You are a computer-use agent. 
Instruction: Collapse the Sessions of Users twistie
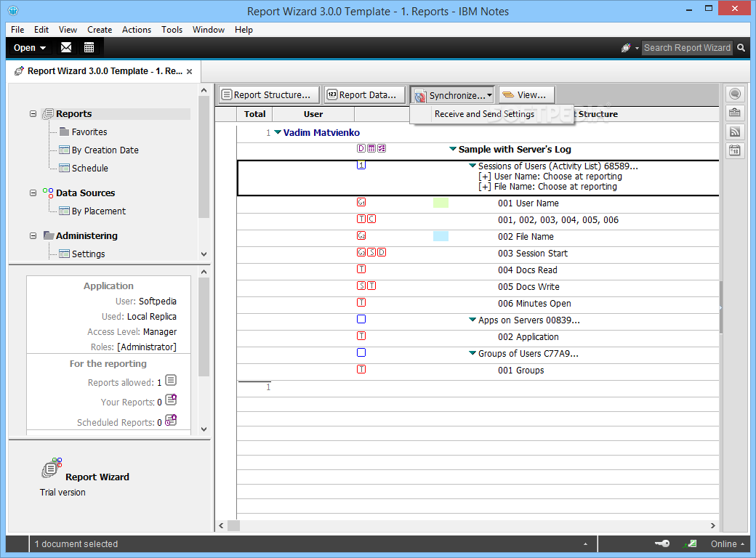tap(472, 165)
